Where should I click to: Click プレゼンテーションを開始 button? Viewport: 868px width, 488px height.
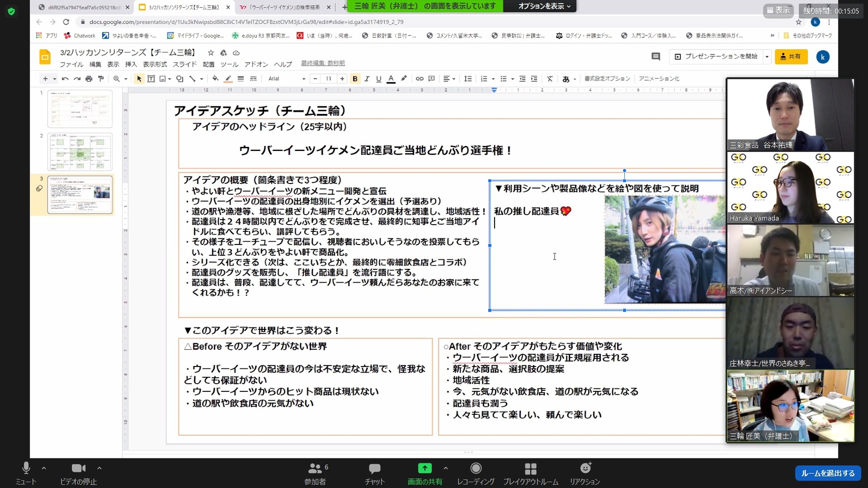point(716,56)
